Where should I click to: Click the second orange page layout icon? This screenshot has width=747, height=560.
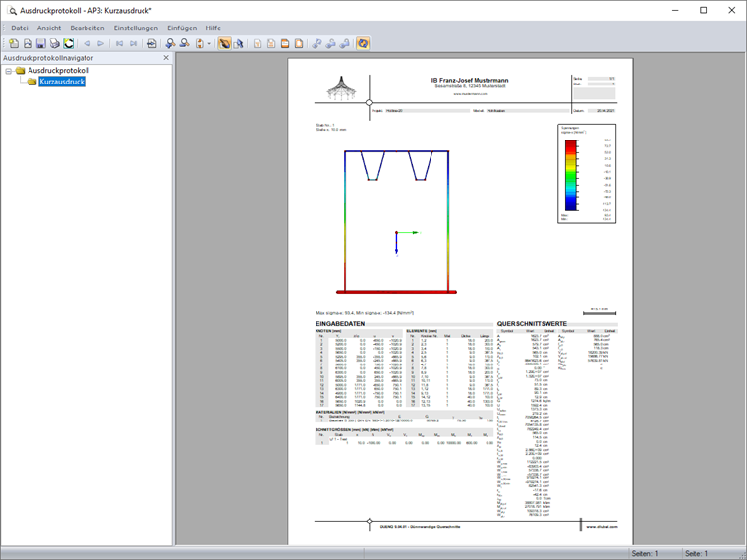[x=271, y=44]
